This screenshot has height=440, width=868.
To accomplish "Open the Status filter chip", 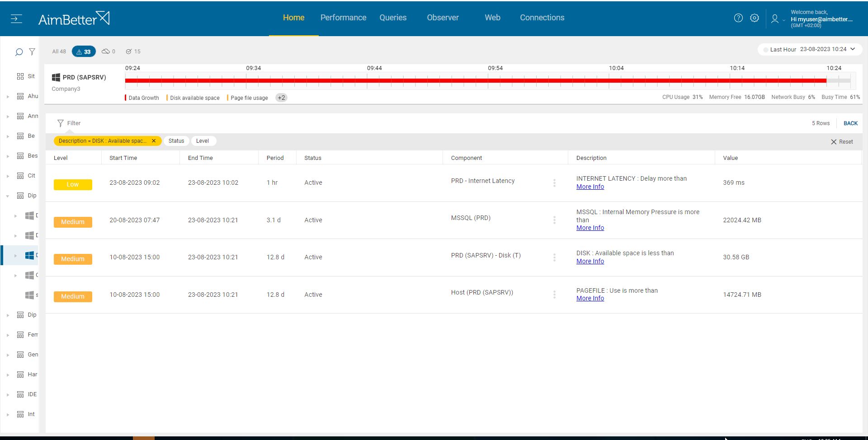I will pos(176,141).
